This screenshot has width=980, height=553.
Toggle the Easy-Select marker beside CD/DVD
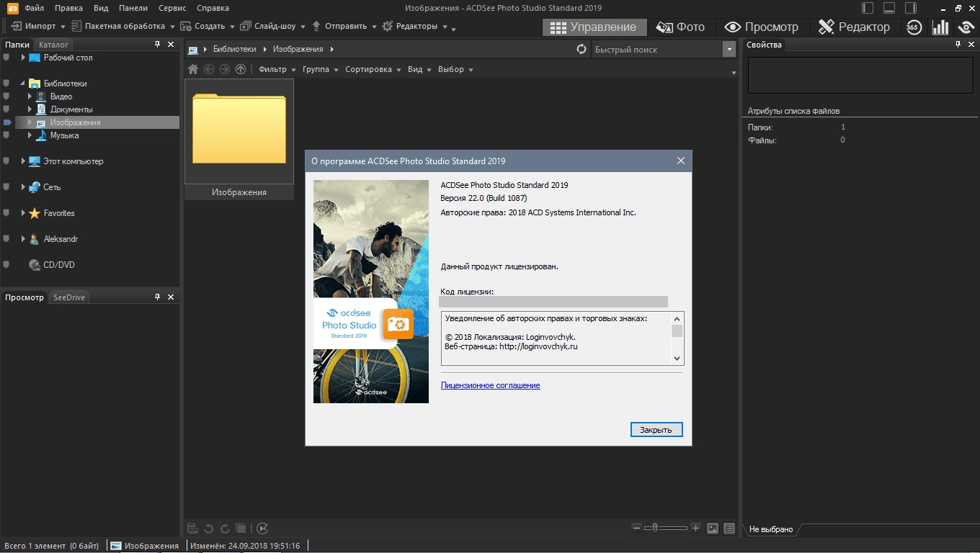coord(6,265)
